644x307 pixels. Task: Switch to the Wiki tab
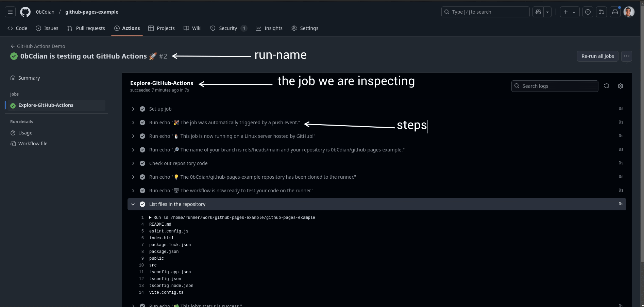click(x=192, y=28)
